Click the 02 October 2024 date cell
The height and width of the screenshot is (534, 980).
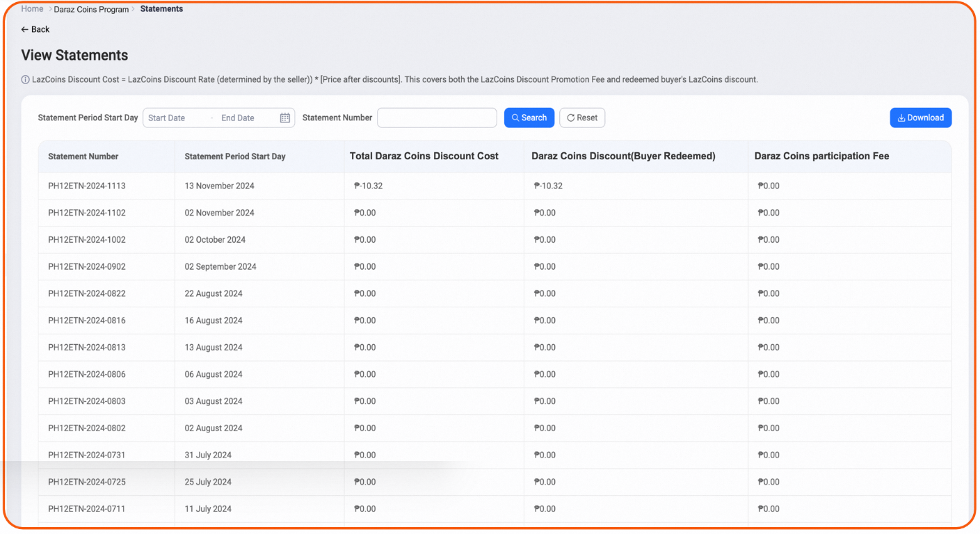[x=216, y=240]
